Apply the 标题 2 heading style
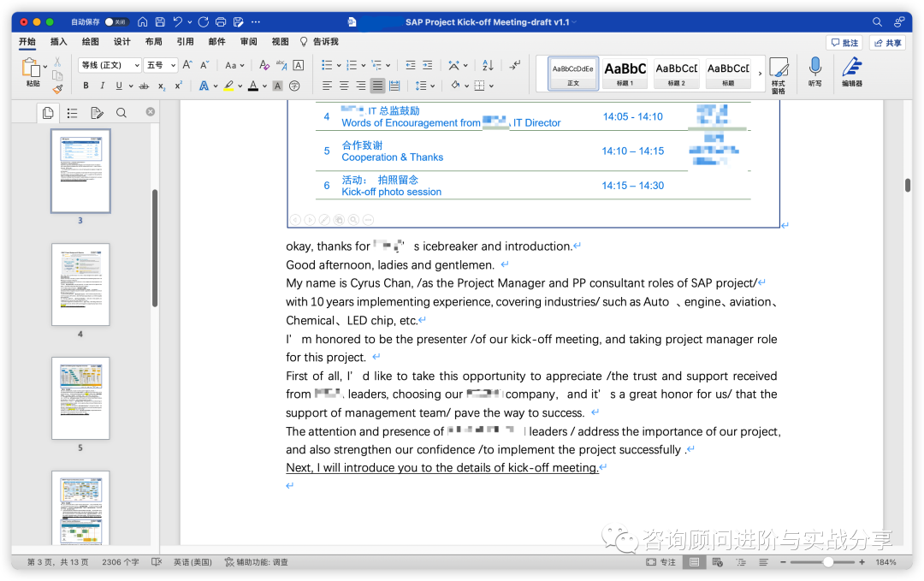This screenshot has width=924, height=581. coord(677,73)
